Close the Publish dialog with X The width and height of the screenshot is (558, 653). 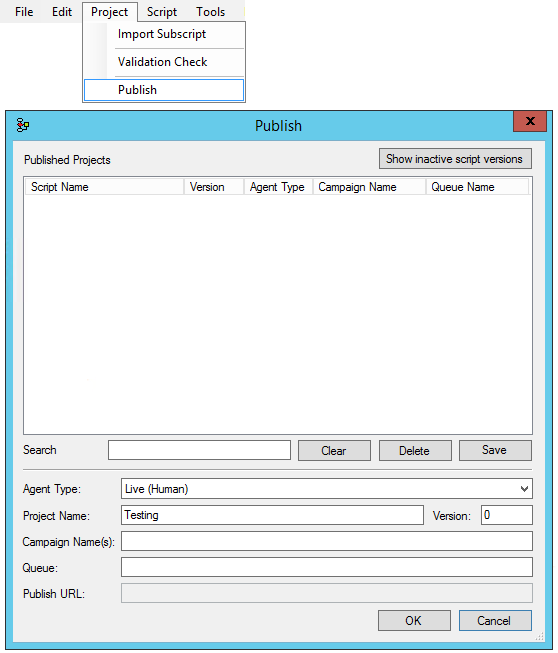[530, 121]
